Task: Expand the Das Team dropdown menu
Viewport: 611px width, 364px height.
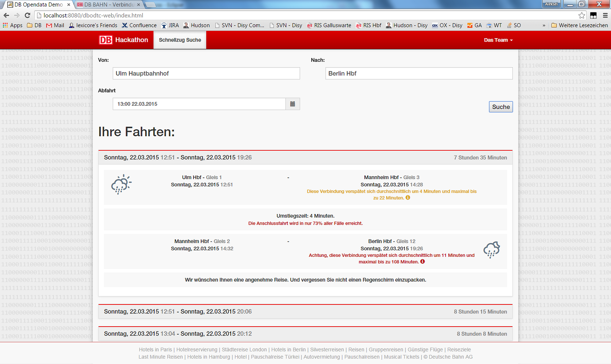Action: tap(498, 40)
